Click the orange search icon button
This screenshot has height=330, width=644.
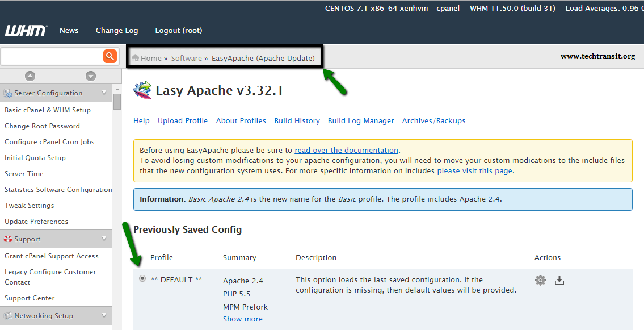coord(110,56)
